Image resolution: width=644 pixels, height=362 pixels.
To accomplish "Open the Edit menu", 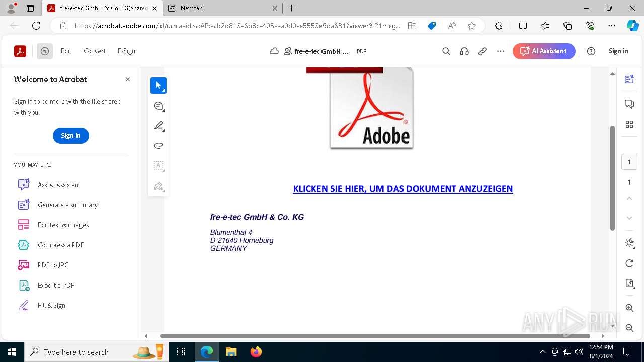I will point(66,51).
